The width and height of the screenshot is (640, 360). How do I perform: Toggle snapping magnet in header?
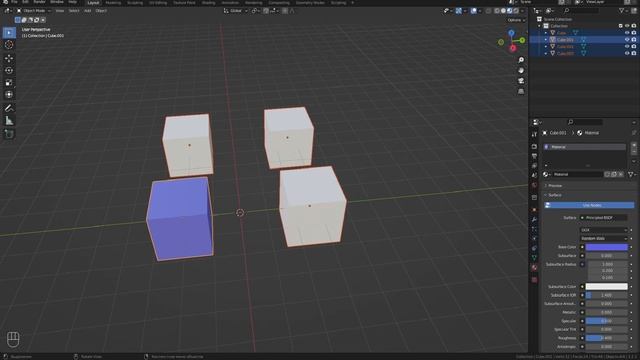pos(266,11)
